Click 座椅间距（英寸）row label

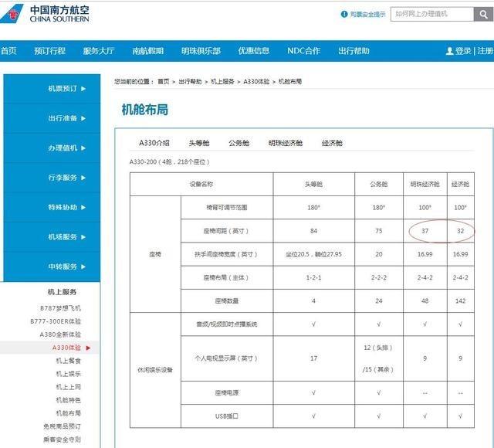[x=226, y=231]
